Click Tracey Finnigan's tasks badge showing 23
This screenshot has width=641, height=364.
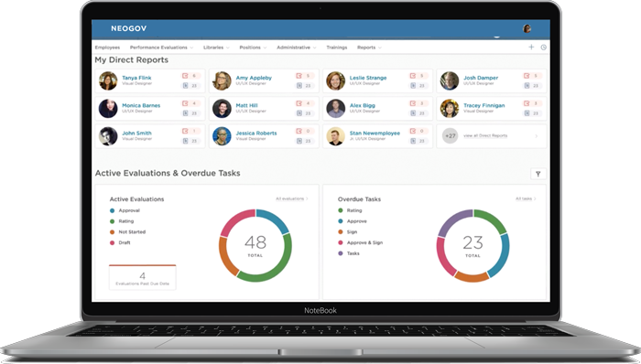point(533,113)
